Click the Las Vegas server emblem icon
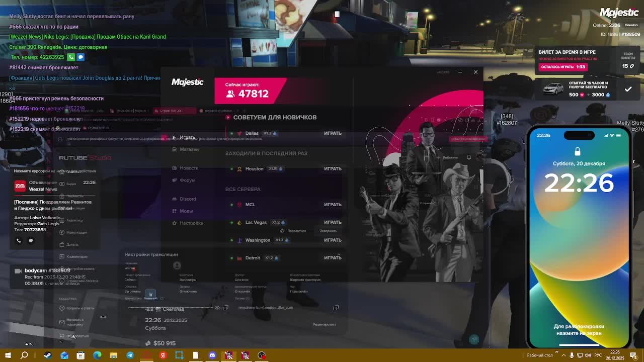The height and width of the screenshot is (362, 644). (x=239, y=222)
